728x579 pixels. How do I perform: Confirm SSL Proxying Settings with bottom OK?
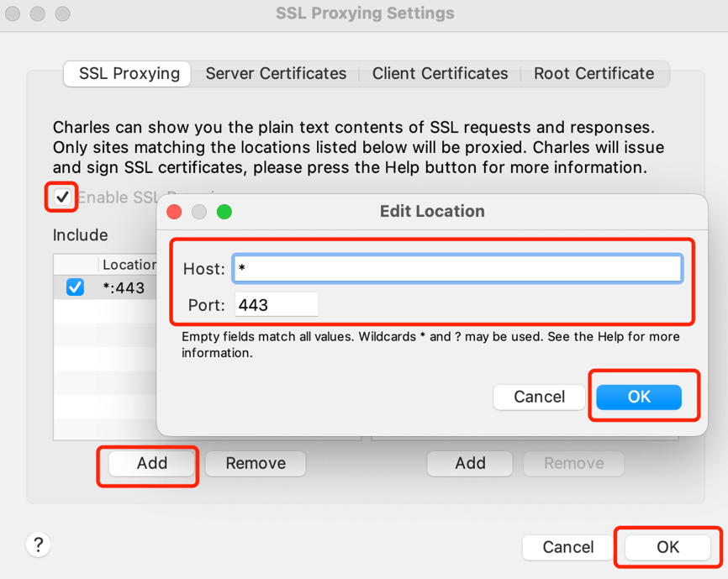pos(667,547)
